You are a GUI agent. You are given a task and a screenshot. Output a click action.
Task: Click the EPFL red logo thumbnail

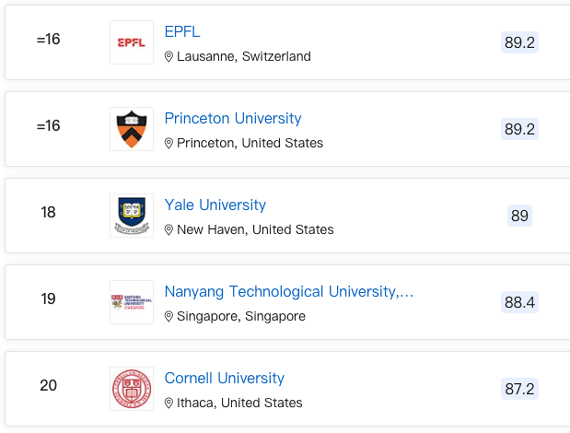click(x=132, y=43)
